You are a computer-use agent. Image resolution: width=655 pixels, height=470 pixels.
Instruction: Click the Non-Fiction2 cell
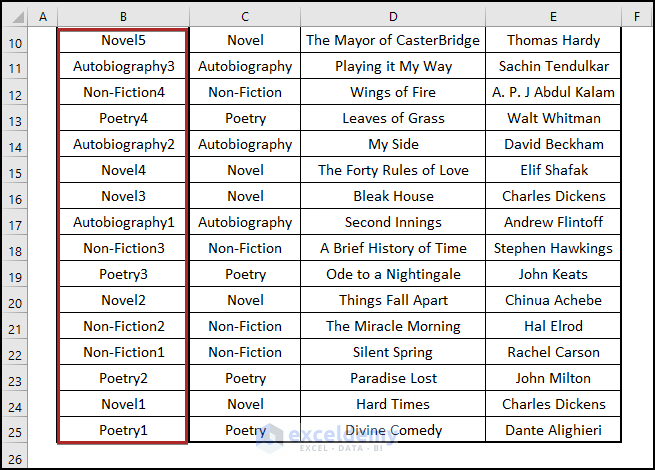click(x=123, y=327)
